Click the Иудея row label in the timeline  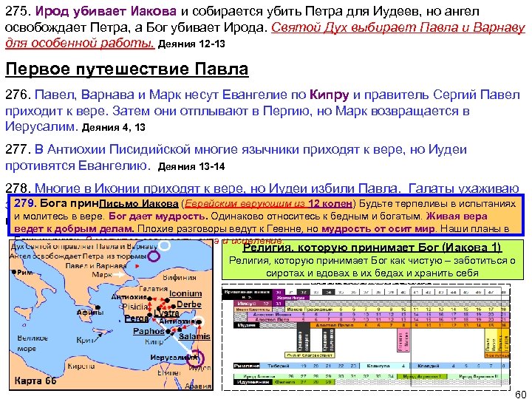click(x=247, y=325)
